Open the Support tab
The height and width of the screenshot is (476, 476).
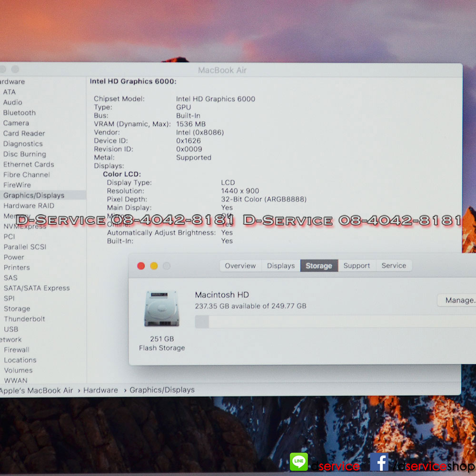pyautogui.click(x=357, y=266)
